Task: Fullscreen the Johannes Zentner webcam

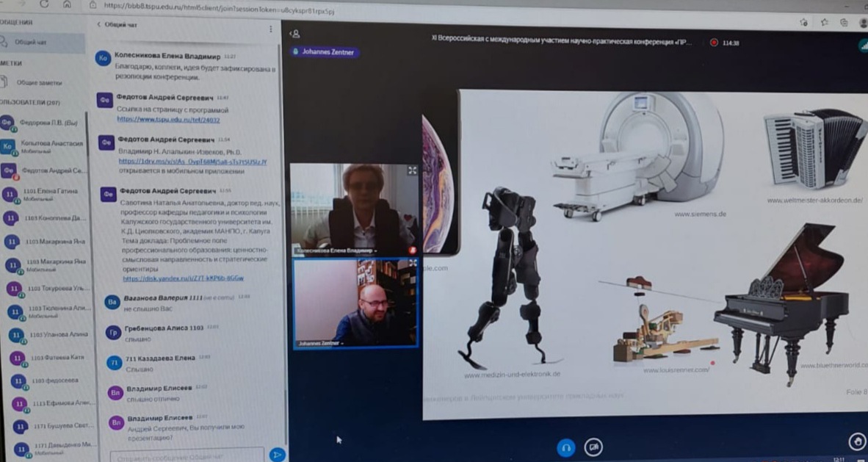Action: point(412,263)
